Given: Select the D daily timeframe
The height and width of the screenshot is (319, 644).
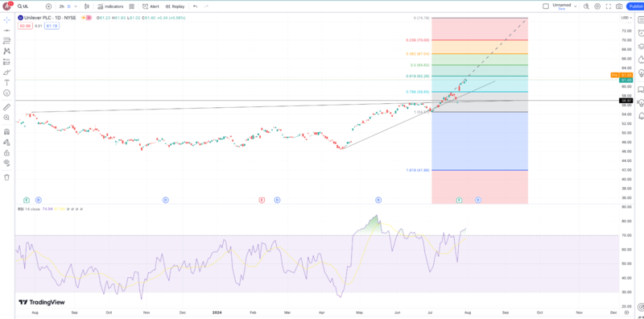Looking at the screenshot, I should click(69, 6).
